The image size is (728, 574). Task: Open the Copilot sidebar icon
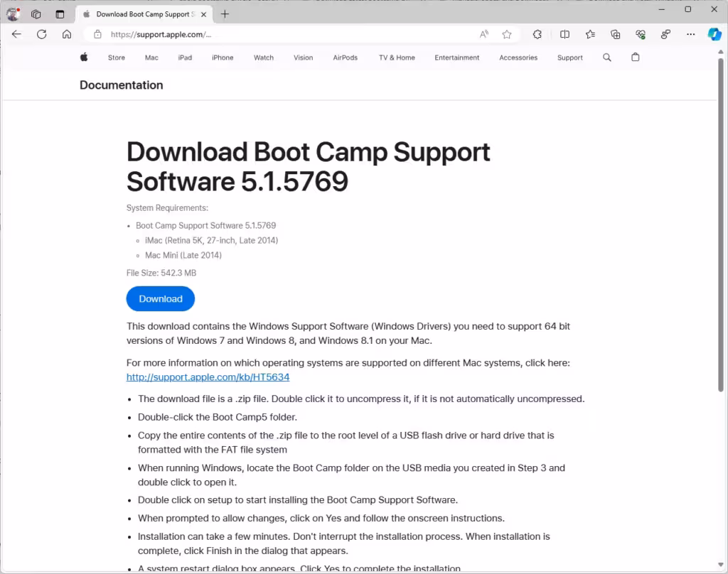(714, 34)
